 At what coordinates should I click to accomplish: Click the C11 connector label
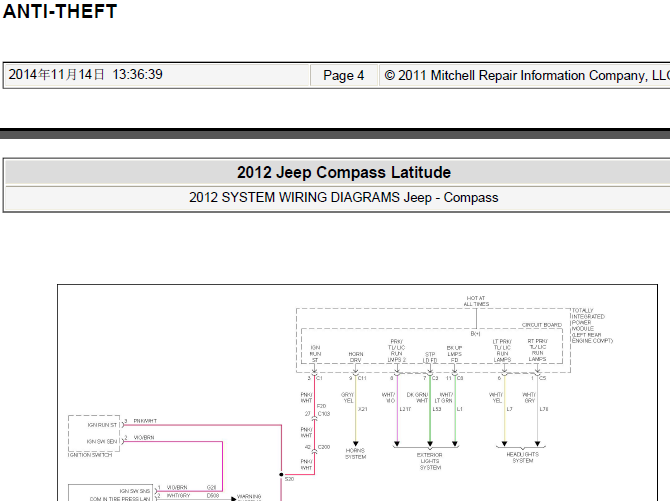(362, 378)
